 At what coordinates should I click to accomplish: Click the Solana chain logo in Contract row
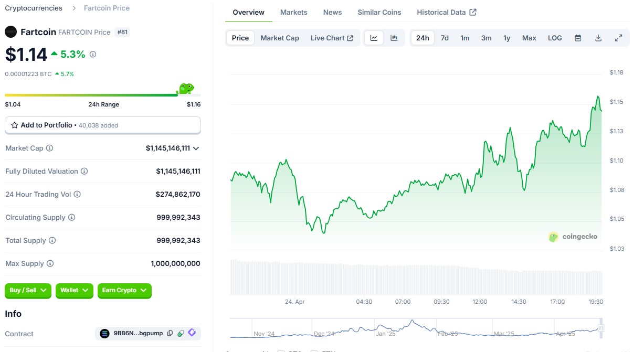pyautogui.click(x=104, y=334)
